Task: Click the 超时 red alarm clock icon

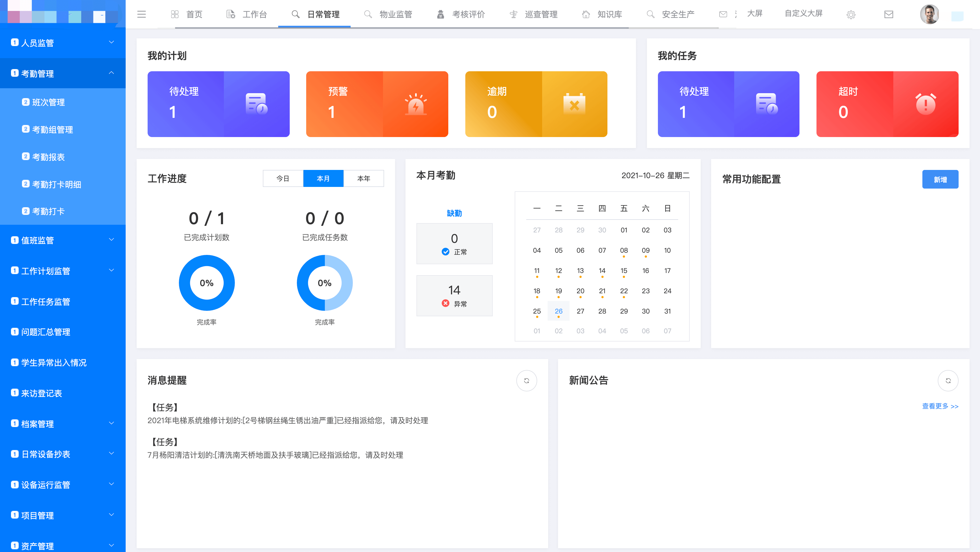Action: (x=926, y=104)
